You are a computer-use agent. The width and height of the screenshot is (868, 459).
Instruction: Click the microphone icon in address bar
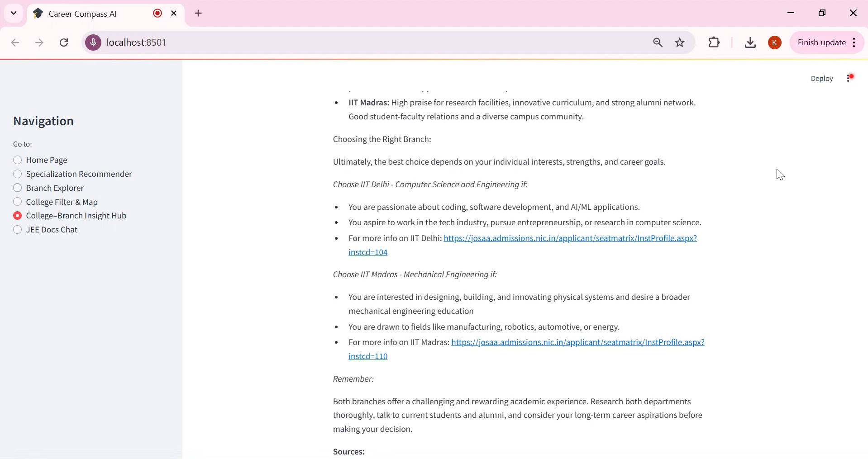pos(93,43)
